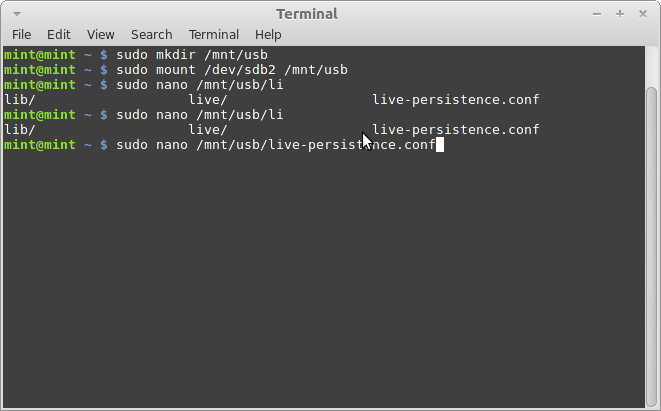
Task: Open the Edit menu
Action: pyautogui.click(x=58, y=34)
